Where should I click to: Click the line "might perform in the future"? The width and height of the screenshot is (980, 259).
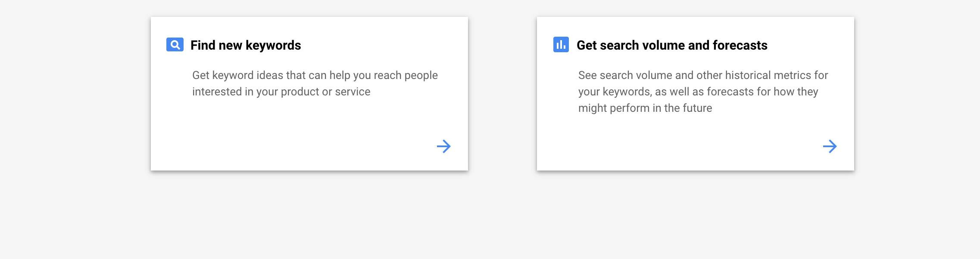pos(645,108)
